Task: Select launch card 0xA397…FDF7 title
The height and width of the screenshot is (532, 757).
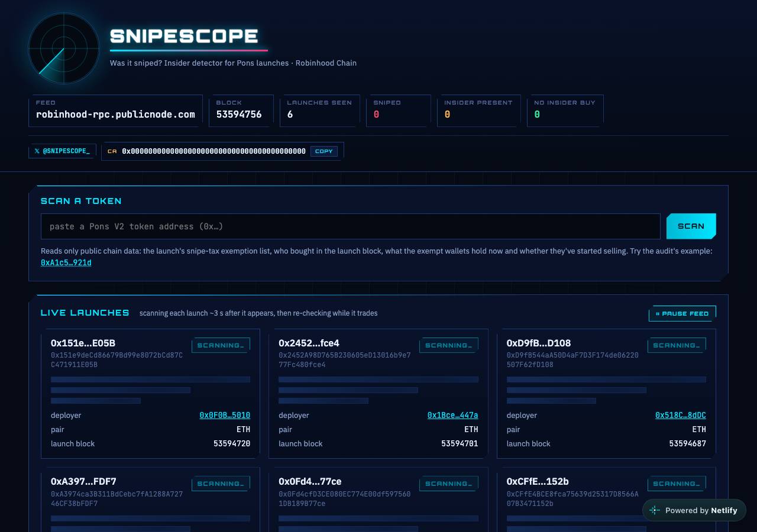Action: [x=83, y=481]
